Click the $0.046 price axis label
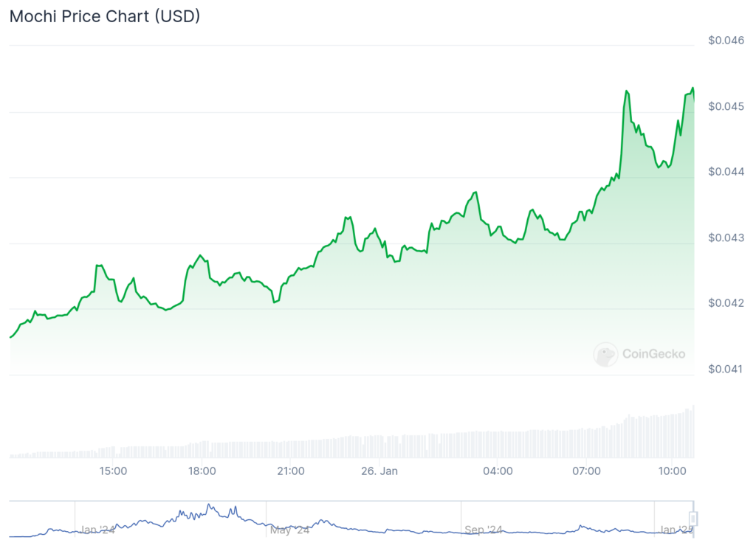The width and height of the screenshot is (756, 551). [x=726, y=41]
